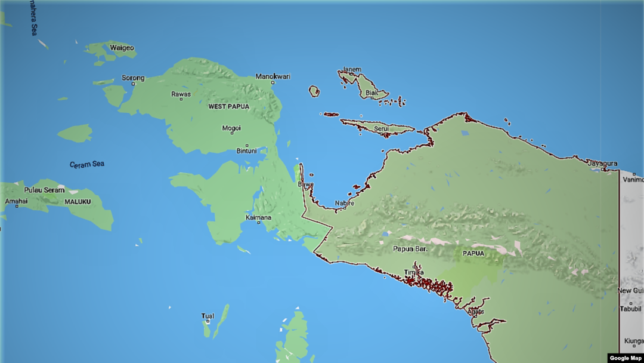Click the Kaimana town label
Screen dimensions: 644x363
[258, 217]
